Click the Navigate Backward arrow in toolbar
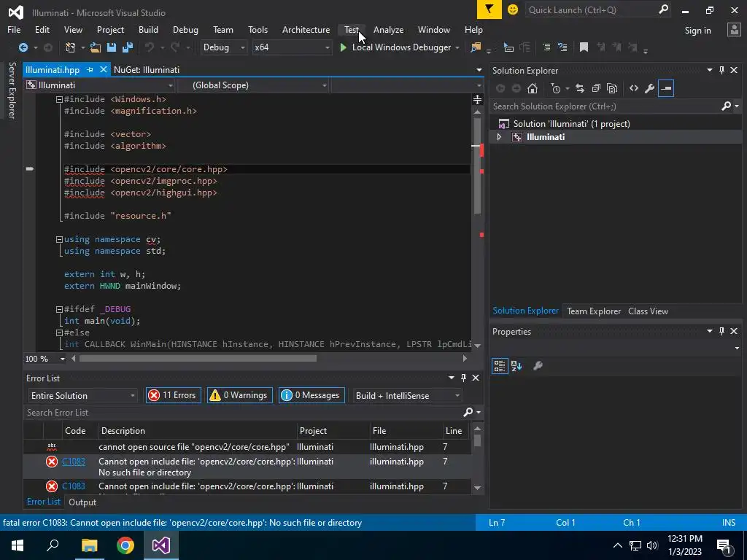This screenshot has height=560, width=747. pos(23,47)
